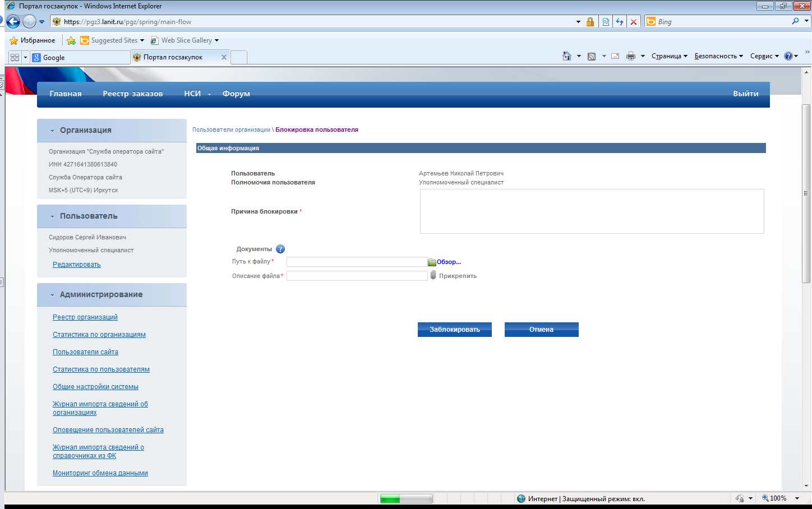Open the Безопасность menu dropdown
The width and height of the screenshot is (812, 509).
(718, 56)
